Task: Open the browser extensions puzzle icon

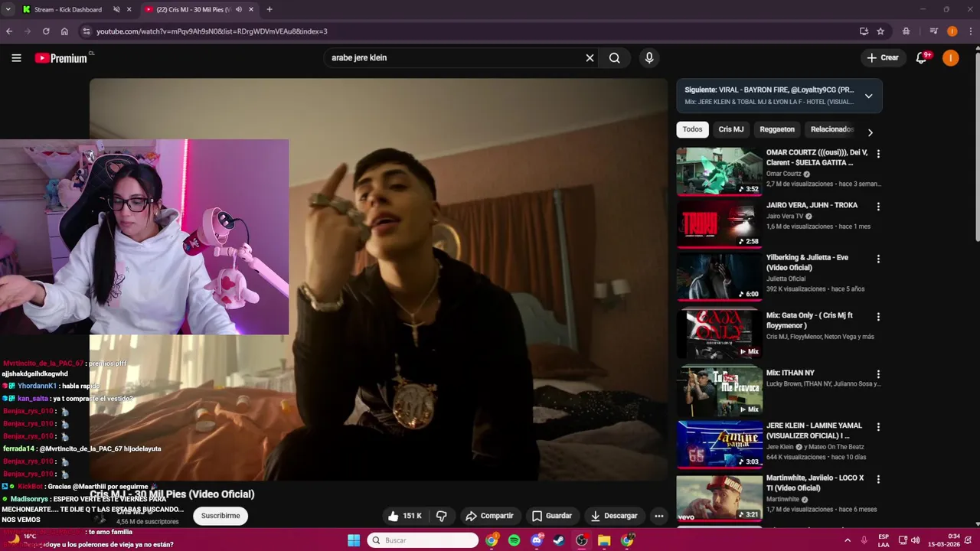Action: point(906,31)
